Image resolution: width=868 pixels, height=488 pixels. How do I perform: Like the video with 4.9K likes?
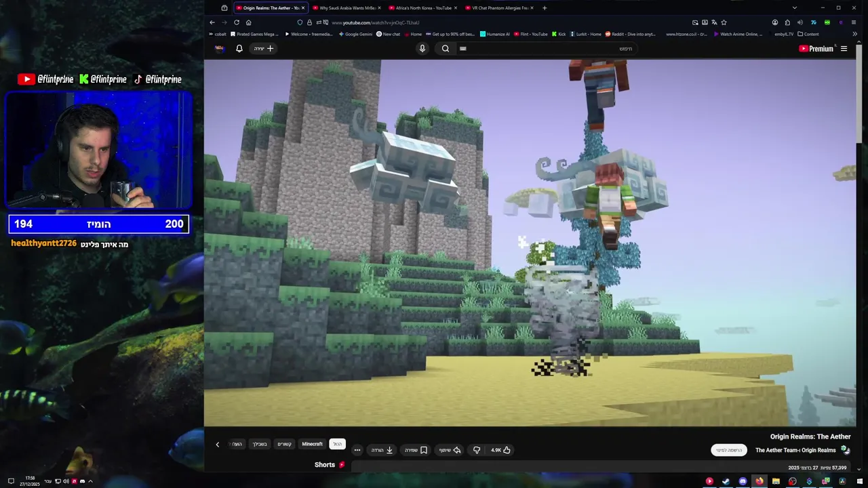[500, 450]
